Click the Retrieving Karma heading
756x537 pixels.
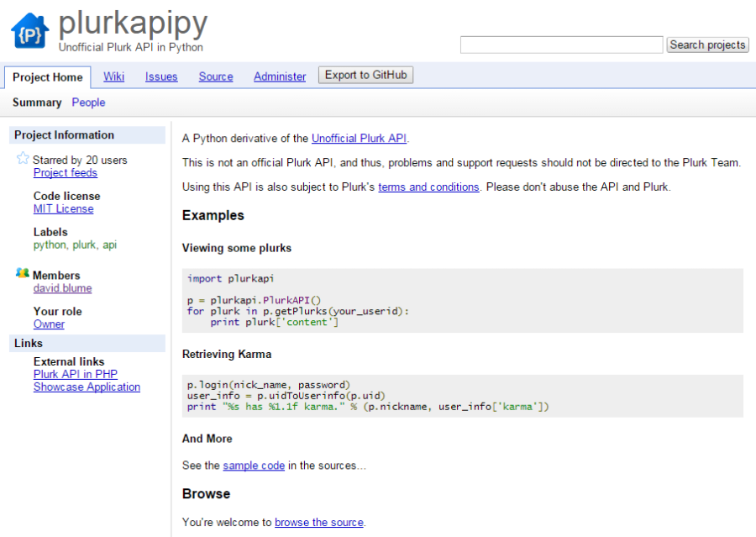point(227,354)
